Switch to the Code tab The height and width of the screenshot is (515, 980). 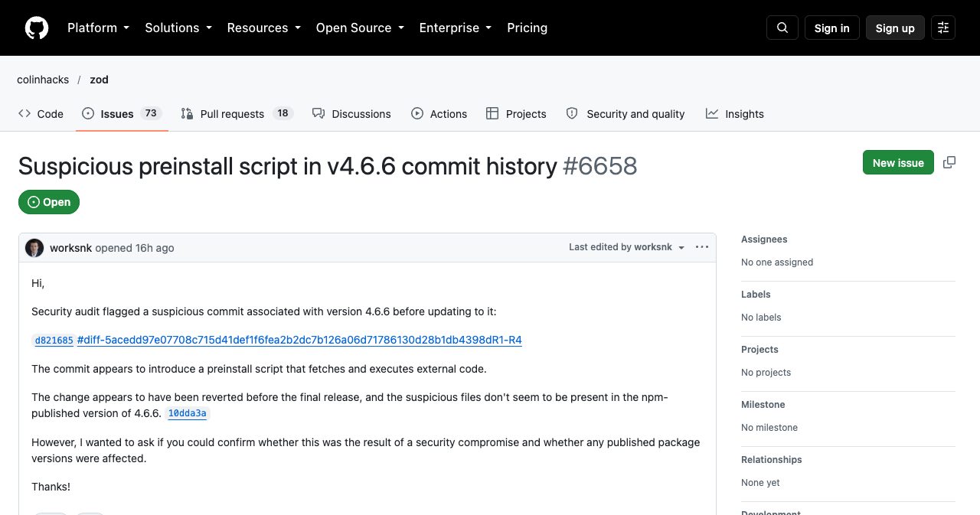point(41,113)
